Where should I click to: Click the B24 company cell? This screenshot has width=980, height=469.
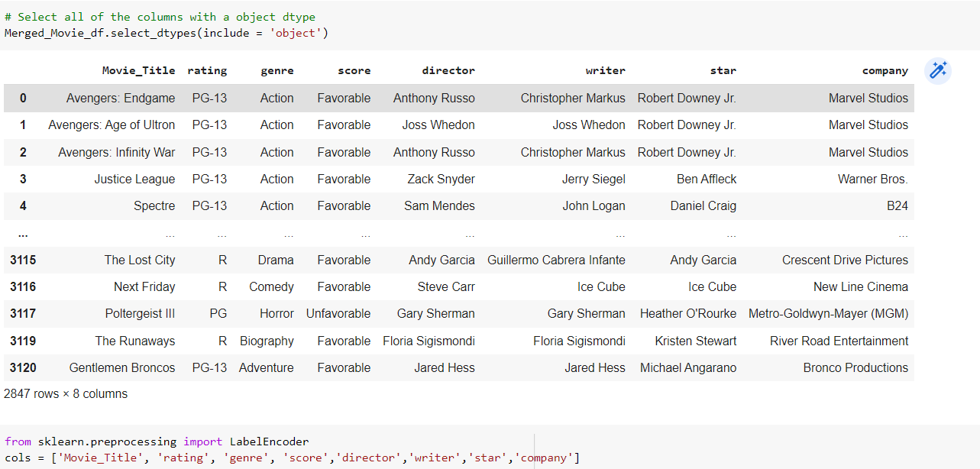tap(898, 205)
